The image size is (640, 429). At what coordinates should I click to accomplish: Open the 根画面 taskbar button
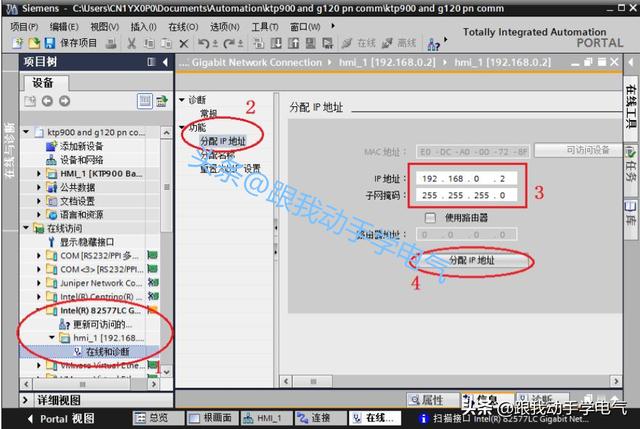(211, 418)
